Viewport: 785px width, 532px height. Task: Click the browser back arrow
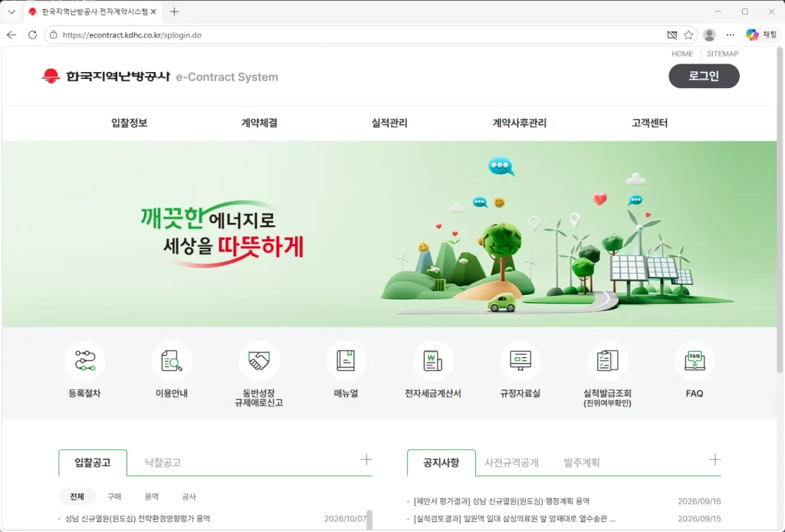(11, 35)
